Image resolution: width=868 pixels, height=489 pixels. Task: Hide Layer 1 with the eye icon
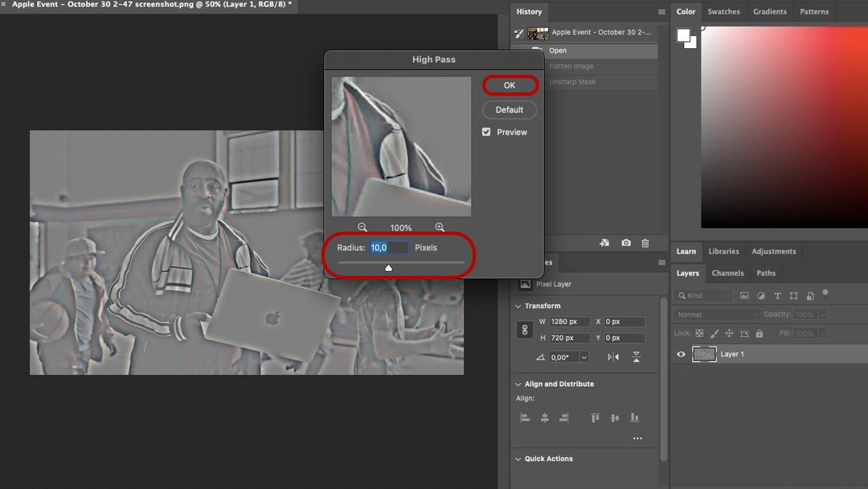pos(682,354)
